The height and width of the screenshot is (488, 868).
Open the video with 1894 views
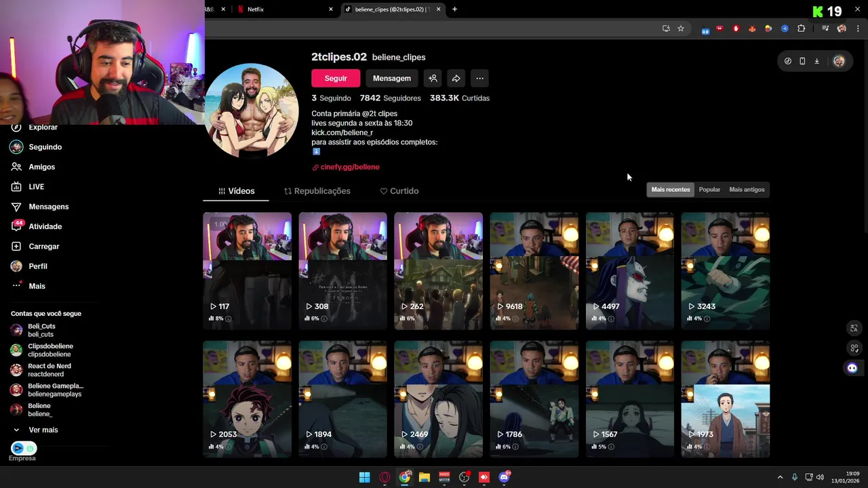343,399
